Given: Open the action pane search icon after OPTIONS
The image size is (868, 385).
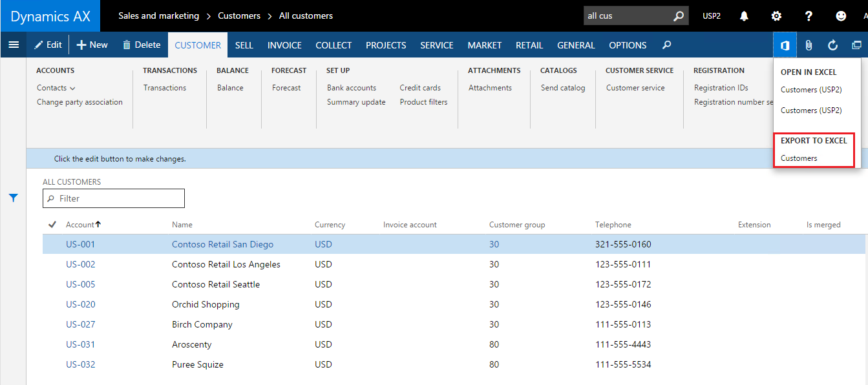Looking at the screenshot, I should (x=667, y=45).
